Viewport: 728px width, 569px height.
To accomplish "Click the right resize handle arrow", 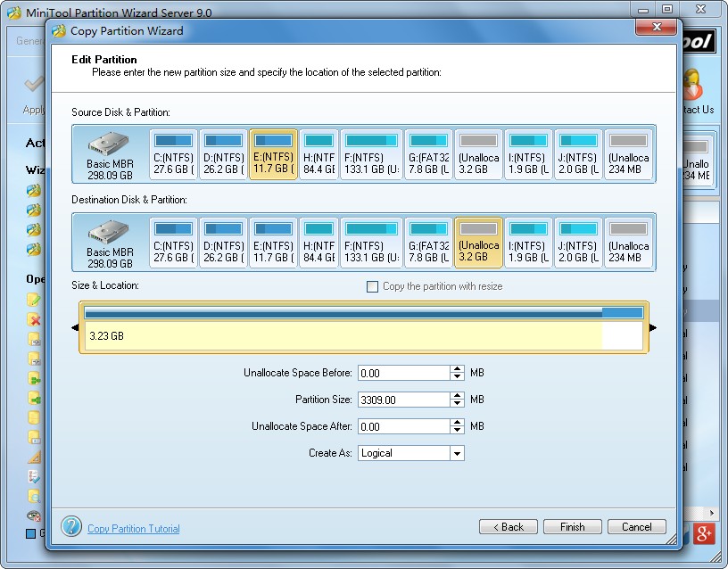I will (x=653, y=327).
